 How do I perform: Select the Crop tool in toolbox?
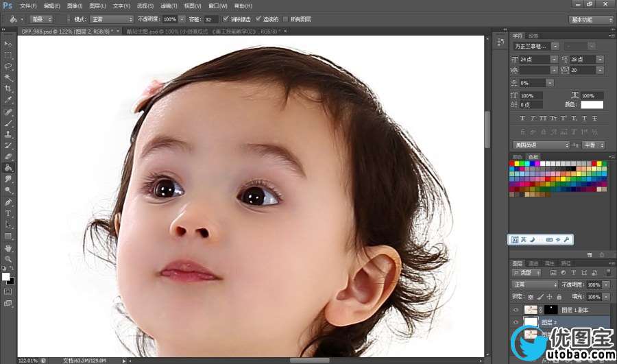8,88
